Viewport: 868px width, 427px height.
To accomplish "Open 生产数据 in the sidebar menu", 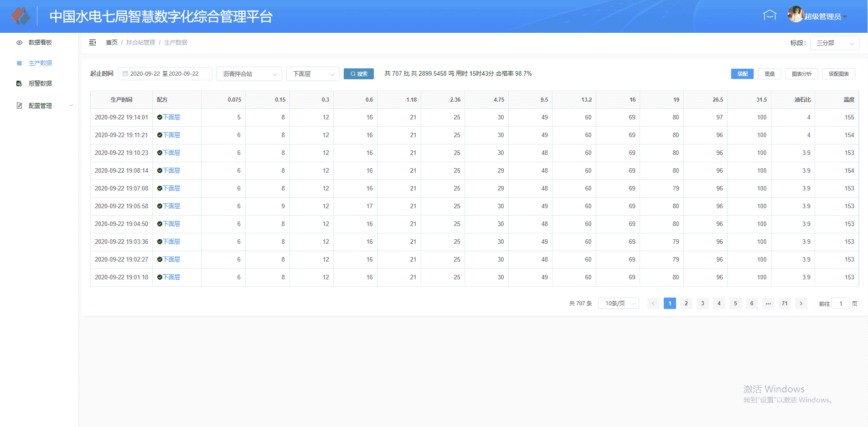I will pos(40,63).
